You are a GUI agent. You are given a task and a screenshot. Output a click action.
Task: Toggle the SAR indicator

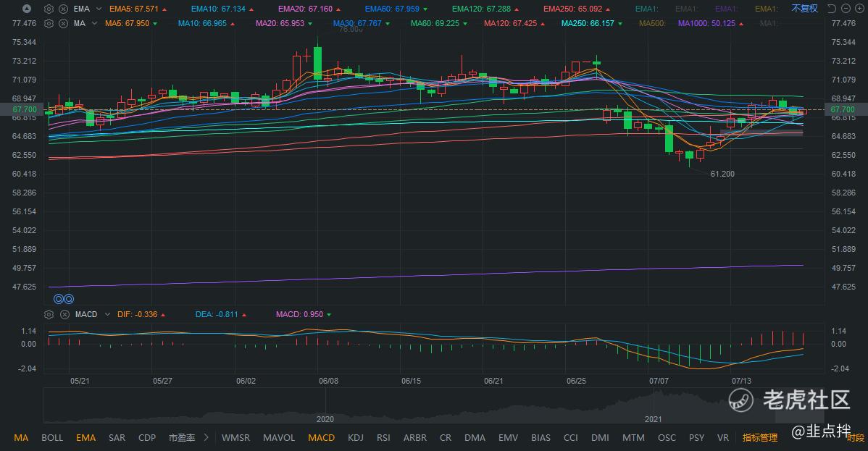(117, 438)
